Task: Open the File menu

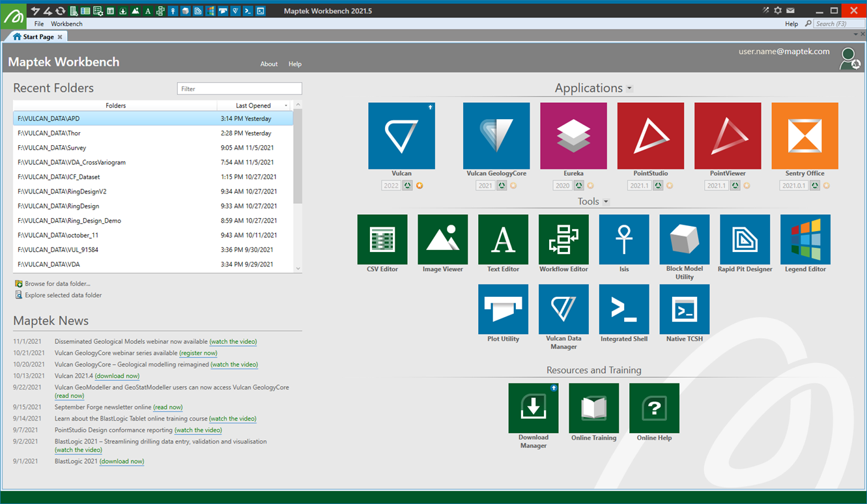Action: pos(39,24)
